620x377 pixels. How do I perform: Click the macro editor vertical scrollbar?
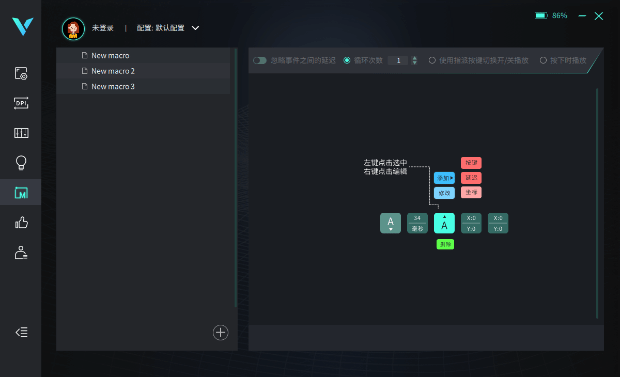pyautogui.click(x=597, y=203)
